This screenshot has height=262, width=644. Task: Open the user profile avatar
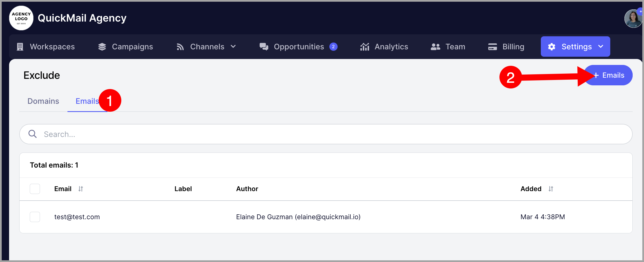[x=633, y=19]
